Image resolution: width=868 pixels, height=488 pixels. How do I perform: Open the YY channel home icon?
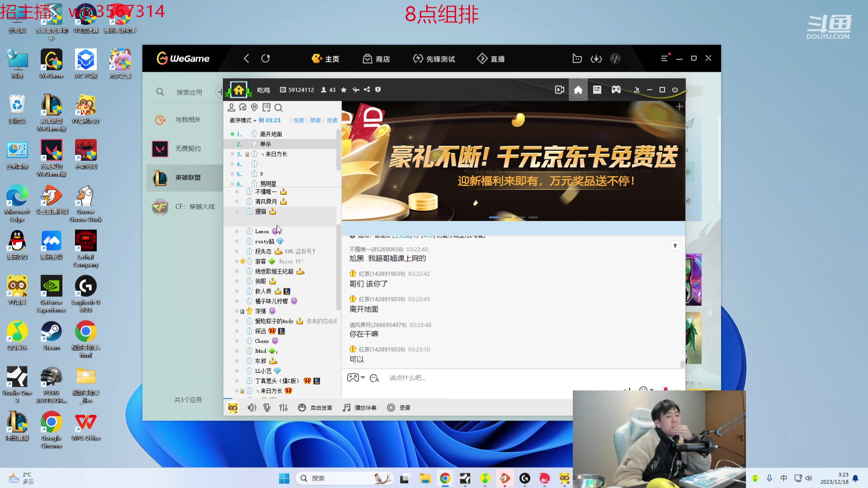click(239, 89)
